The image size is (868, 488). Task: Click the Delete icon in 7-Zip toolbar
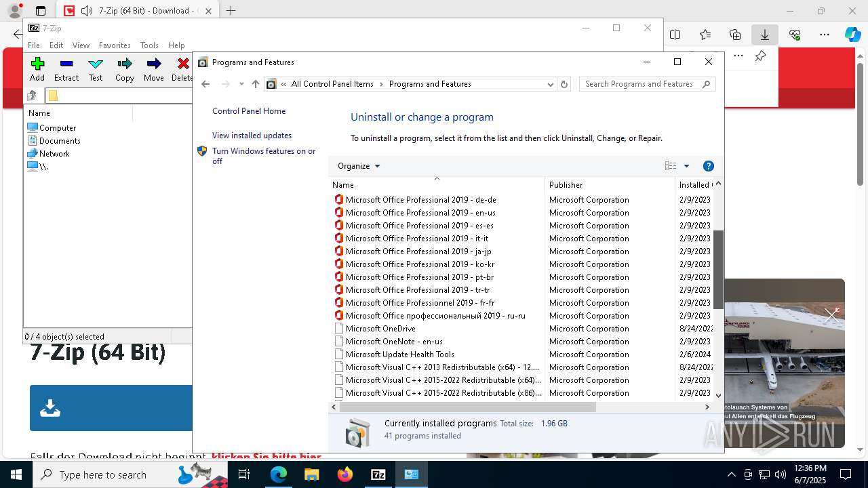(x=182, y=69)
